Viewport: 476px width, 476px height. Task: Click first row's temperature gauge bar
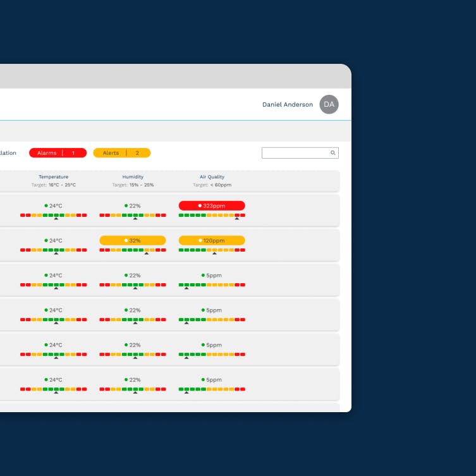click(54, 215)
